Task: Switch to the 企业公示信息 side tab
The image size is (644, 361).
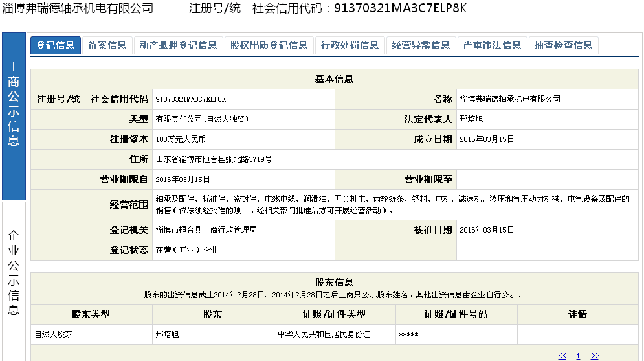Action: 14,272
